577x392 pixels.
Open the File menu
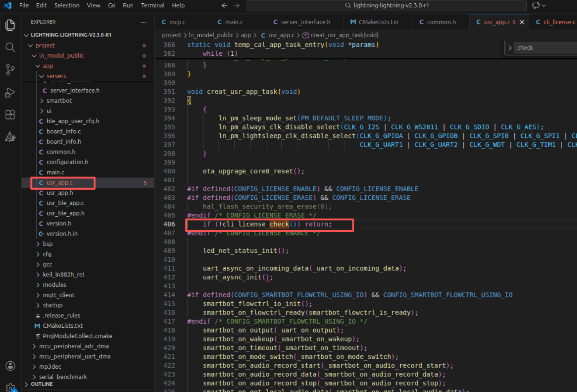coord(24,5)
